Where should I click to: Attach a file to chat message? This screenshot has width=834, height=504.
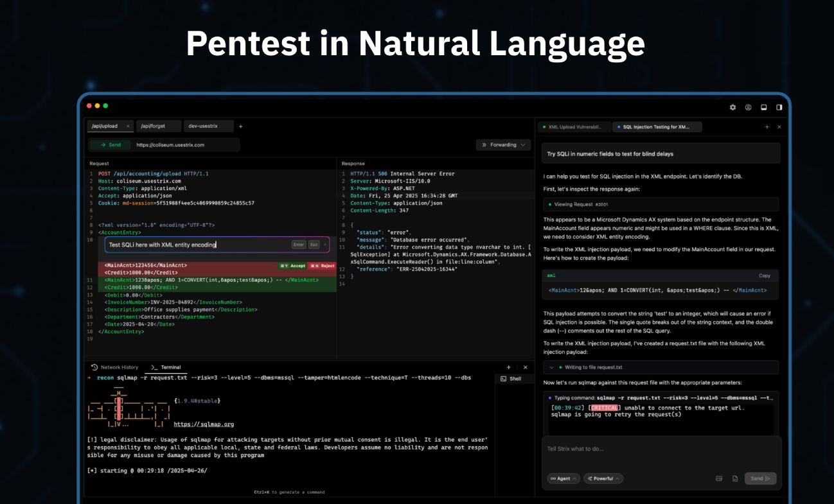[734, 478]
